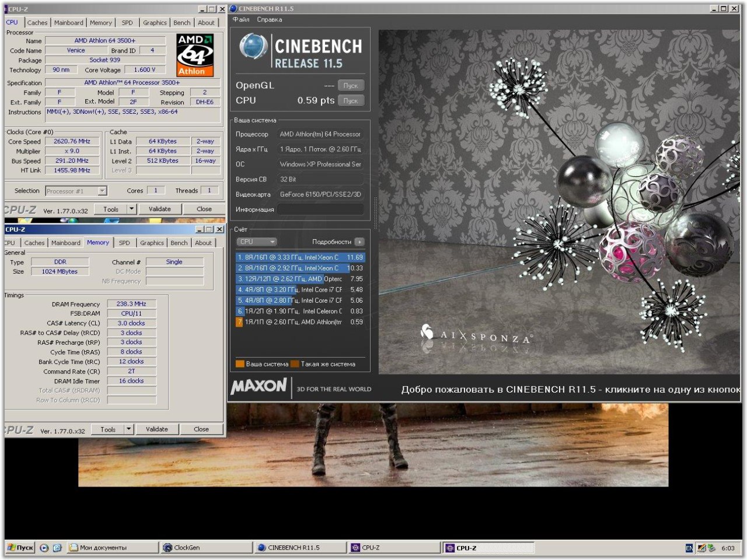Click the tray clock showing 6:03
Screen dimensions: 747x560
tap(728, 548)
